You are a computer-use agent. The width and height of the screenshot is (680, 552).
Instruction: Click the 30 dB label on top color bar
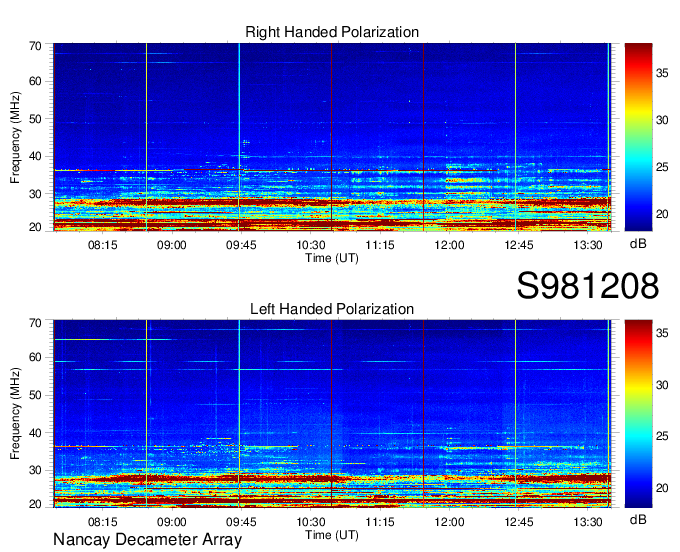(662, 120)
